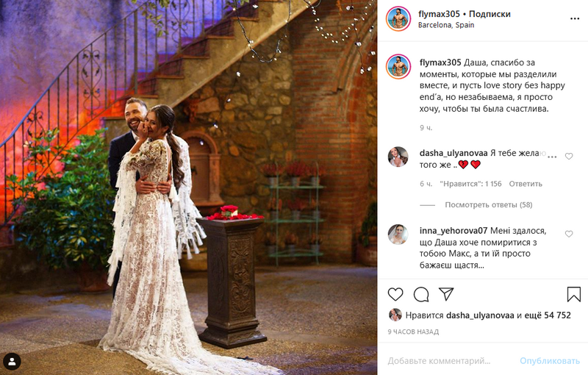588x375 pixels.
Task: Open flymax305 avatar in the post header
Action: pyautogui.click(x=398, y=18)
